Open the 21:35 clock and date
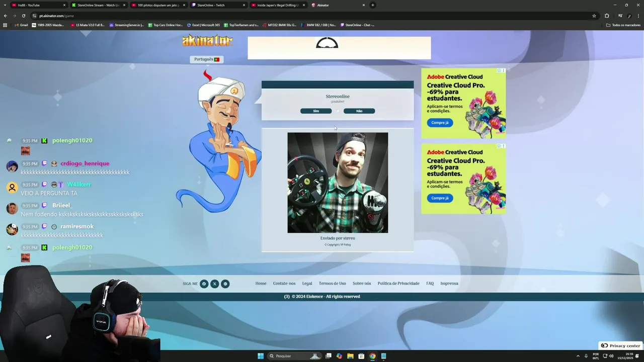The width and height of the screenshot is (644, 362). (626, 356)
